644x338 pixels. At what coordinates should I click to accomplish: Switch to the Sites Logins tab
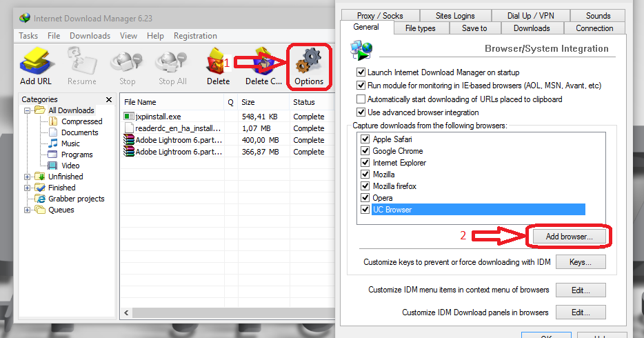[455, 16]
